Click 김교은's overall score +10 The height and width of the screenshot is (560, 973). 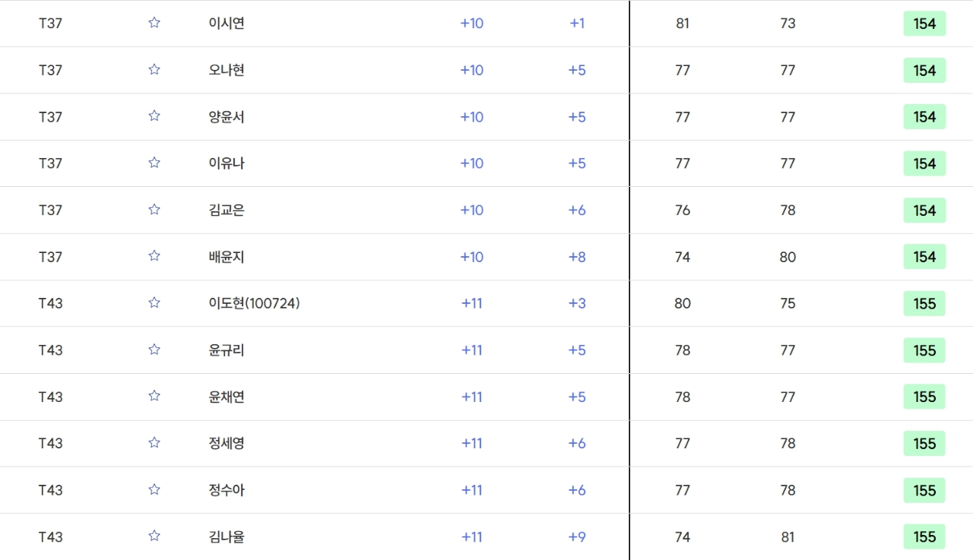click(472, 210)
